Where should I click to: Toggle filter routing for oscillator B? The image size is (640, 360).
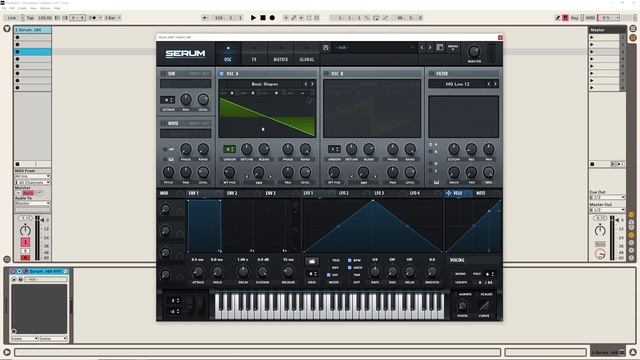click(431, 151)
